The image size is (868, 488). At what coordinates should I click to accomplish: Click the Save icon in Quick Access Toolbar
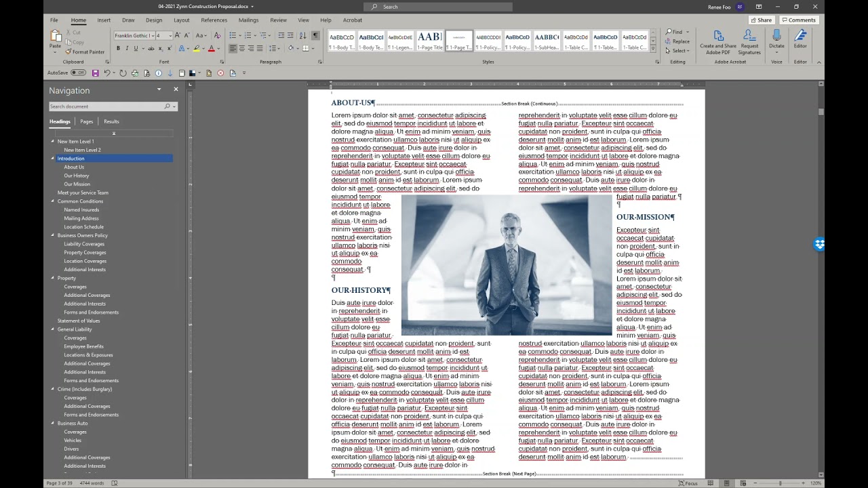95,73
